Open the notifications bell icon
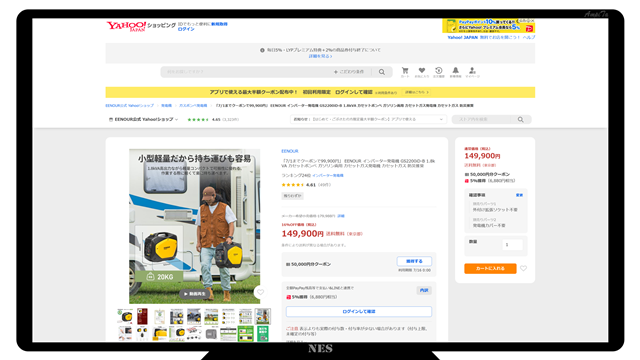The height and width of the screenshot is (360, 640). tap(456, 72)
